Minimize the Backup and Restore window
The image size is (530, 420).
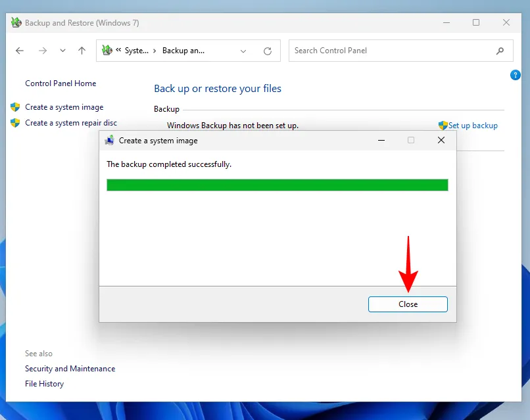coord(446,22)
